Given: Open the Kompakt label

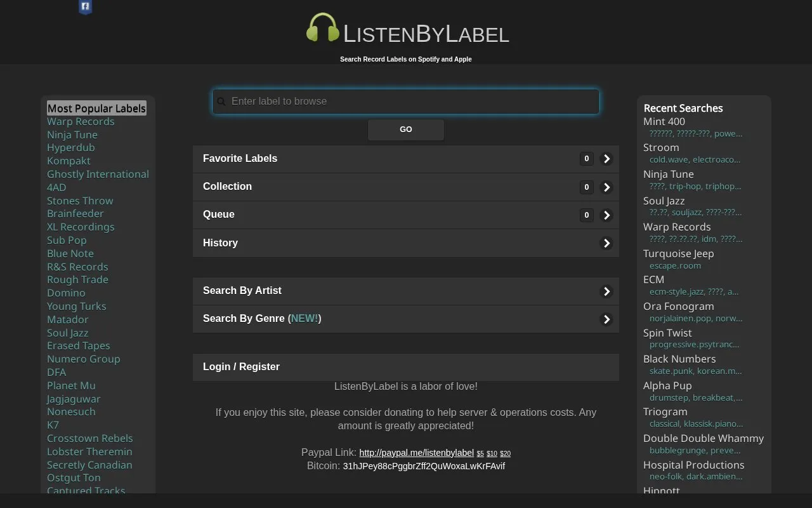Looking at the screenshot, I should coord(69,161).
